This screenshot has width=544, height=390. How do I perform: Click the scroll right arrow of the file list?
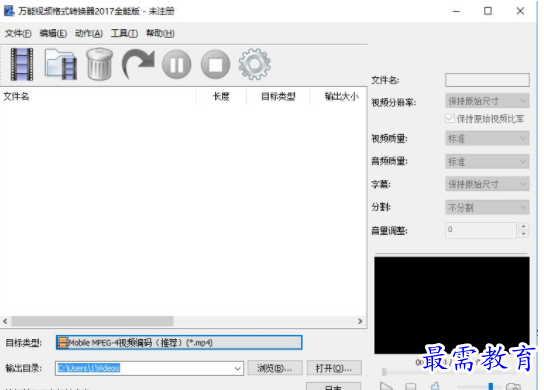pyautogui.click(x=360, y=321)
